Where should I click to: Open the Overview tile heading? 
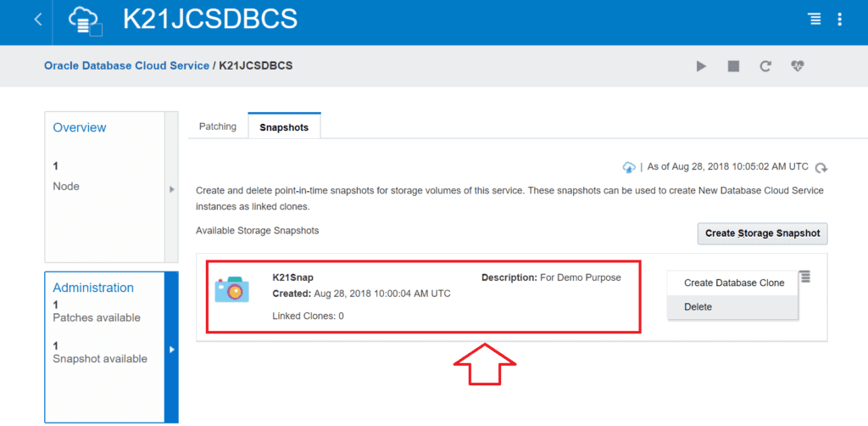79,127
